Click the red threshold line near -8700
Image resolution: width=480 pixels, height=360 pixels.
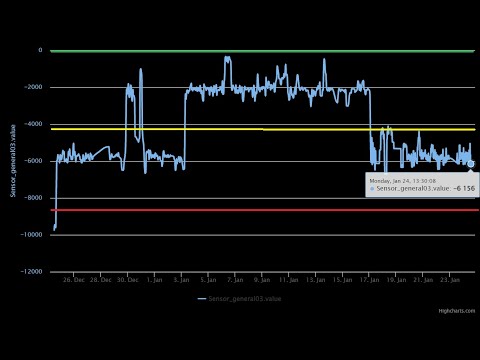point(264,210)
